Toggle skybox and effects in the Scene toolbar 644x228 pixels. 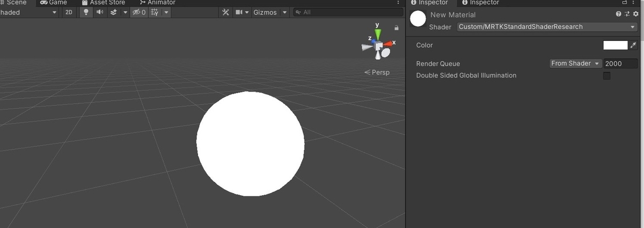click(114, 12)
